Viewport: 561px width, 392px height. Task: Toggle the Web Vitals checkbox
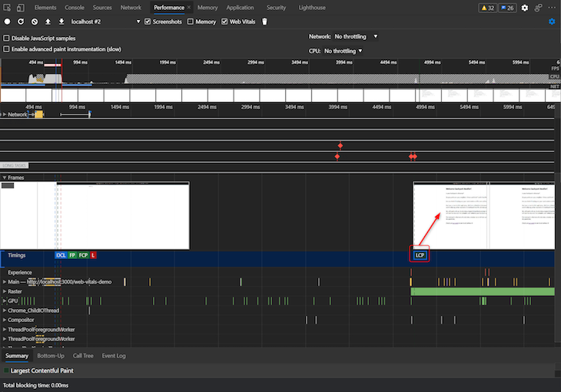(x=224, y=22)
